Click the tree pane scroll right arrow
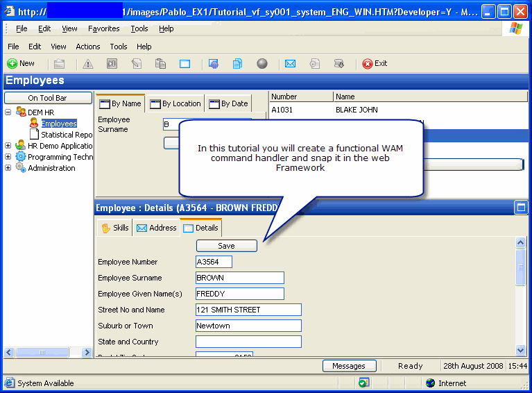This screenshot has width=532, height=393. (87, 352)
